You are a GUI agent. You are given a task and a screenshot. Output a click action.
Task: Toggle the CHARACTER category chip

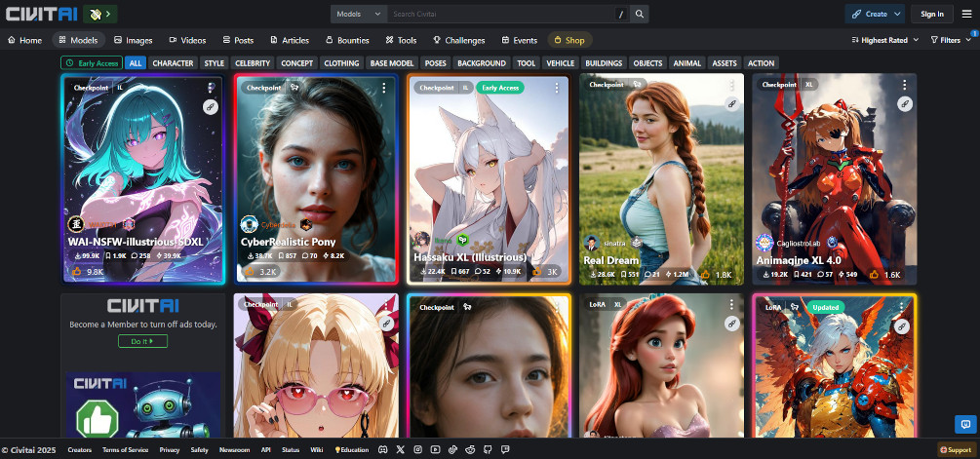[174, 63]
